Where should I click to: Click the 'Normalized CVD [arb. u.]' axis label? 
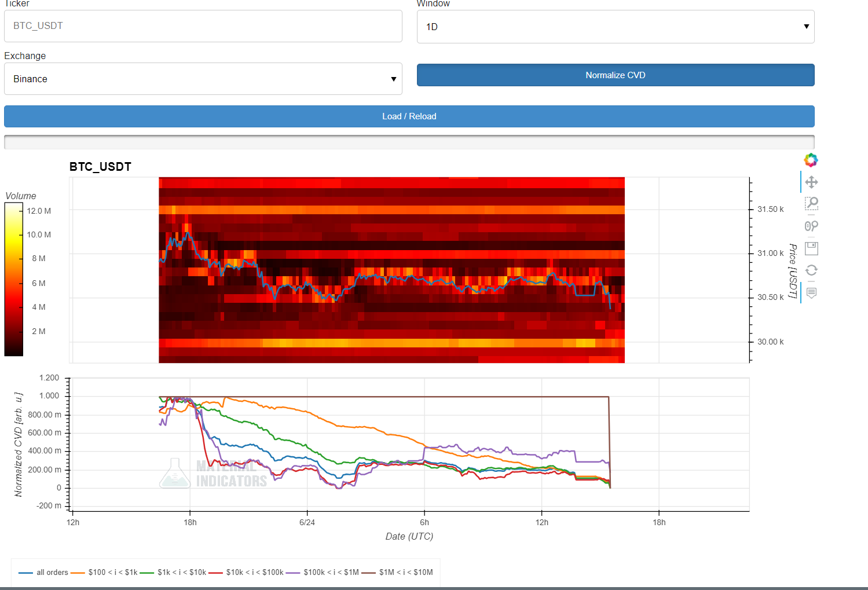pos(19,444)
